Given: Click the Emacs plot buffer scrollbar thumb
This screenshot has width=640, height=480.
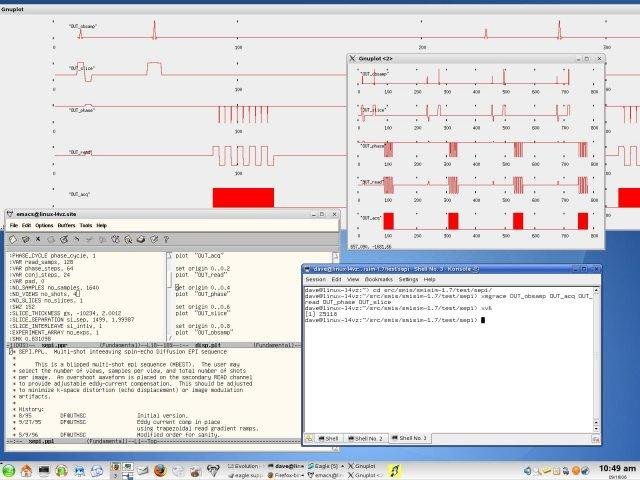Looking at the screenshot, I should (x=169, y=278).
